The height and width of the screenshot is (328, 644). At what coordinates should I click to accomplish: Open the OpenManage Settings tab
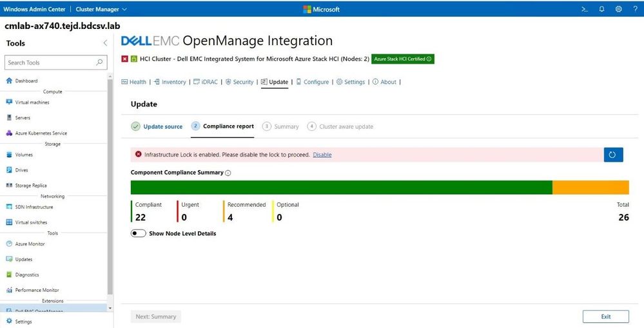(351, 82)
